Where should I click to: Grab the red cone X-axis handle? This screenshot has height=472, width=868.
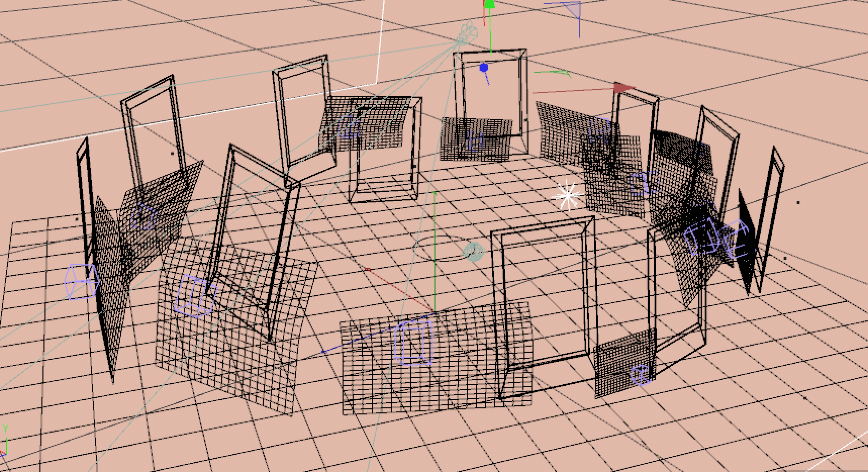point(624,87)
